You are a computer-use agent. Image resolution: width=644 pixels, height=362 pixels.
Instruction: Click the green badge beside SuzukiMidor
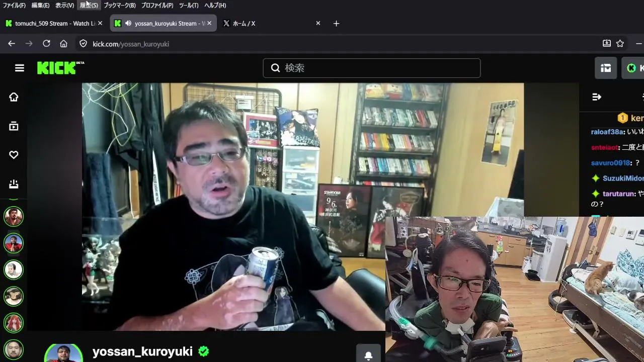pos(596,178)
